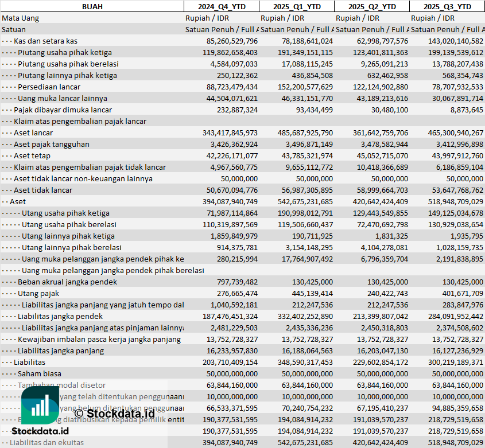
Task: Click the 2025_Q3_YTD column header
Action: click(x=447, y=6)
